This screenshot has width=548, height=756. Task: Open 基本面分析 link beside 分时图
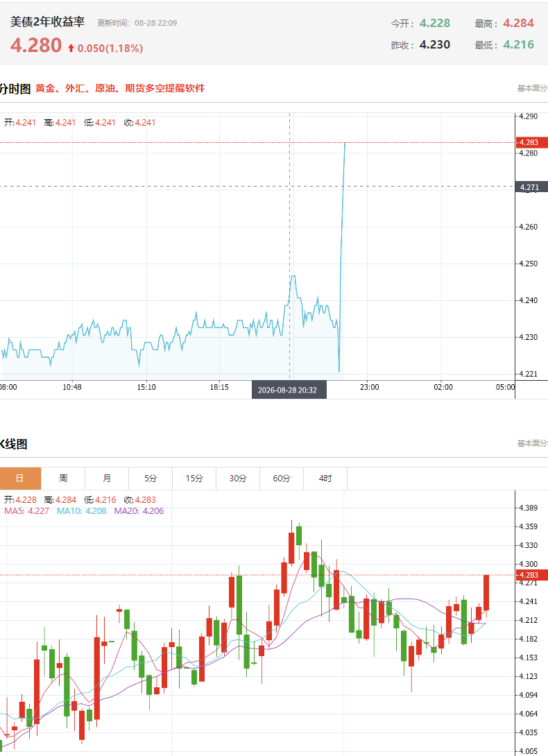533,88
